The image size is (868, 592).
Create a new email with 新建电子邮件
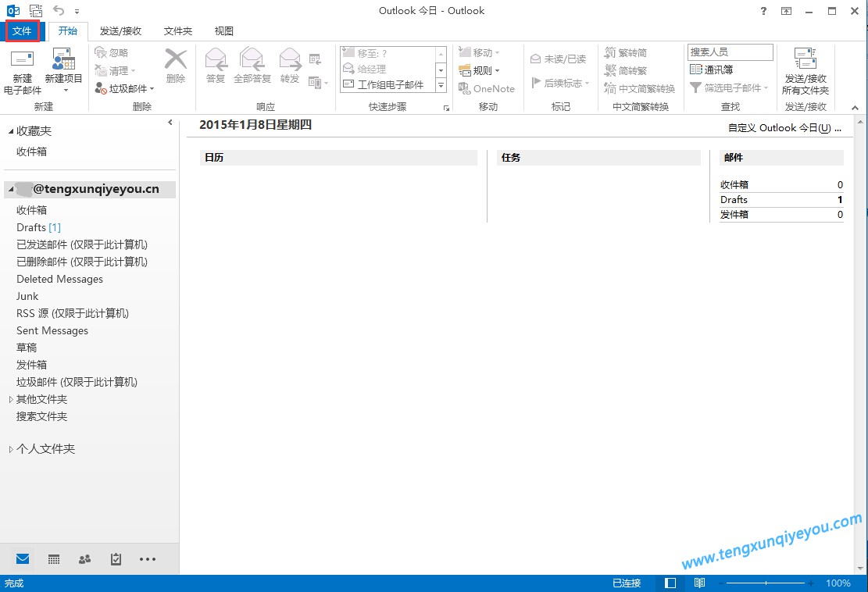[22, 72]
